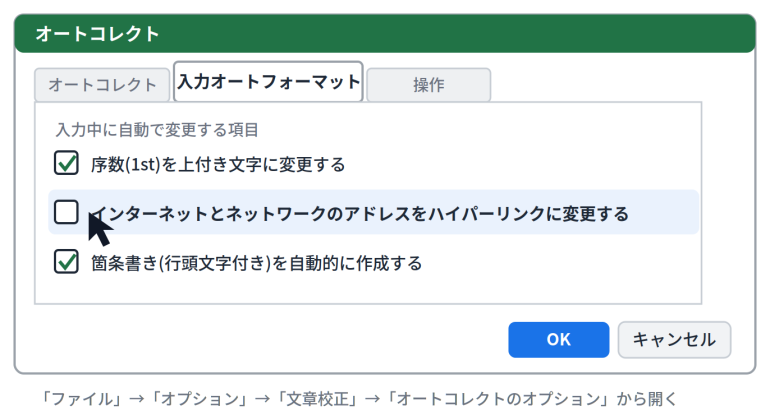This screenshot has height=420, width=770.
Task: Select the 入力オートフォーマット tab
Action: (268, 82)
